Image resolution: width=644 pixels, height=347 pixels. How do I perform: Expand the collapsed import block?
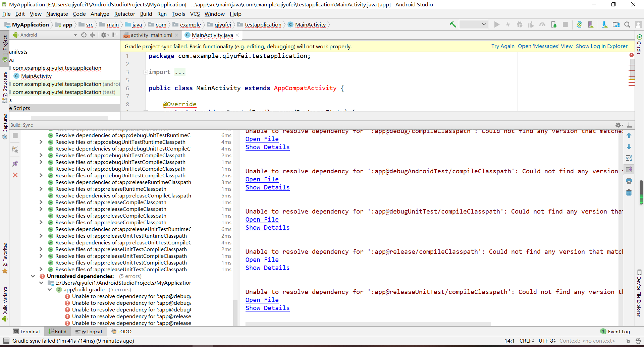pos(146,72)
